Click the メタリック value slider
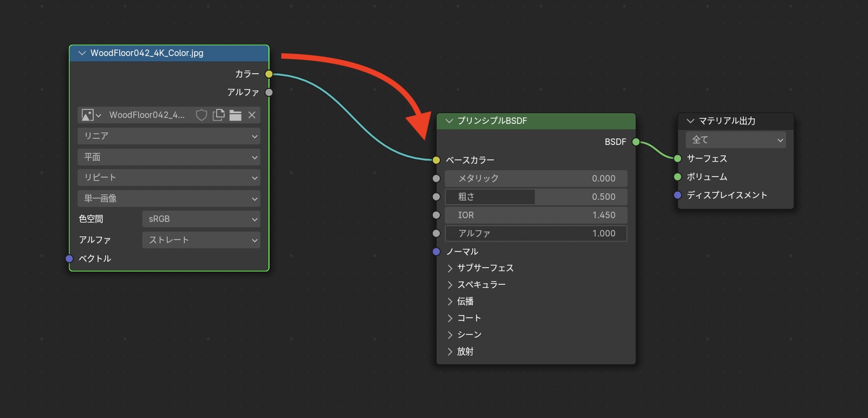 (536, 179)
